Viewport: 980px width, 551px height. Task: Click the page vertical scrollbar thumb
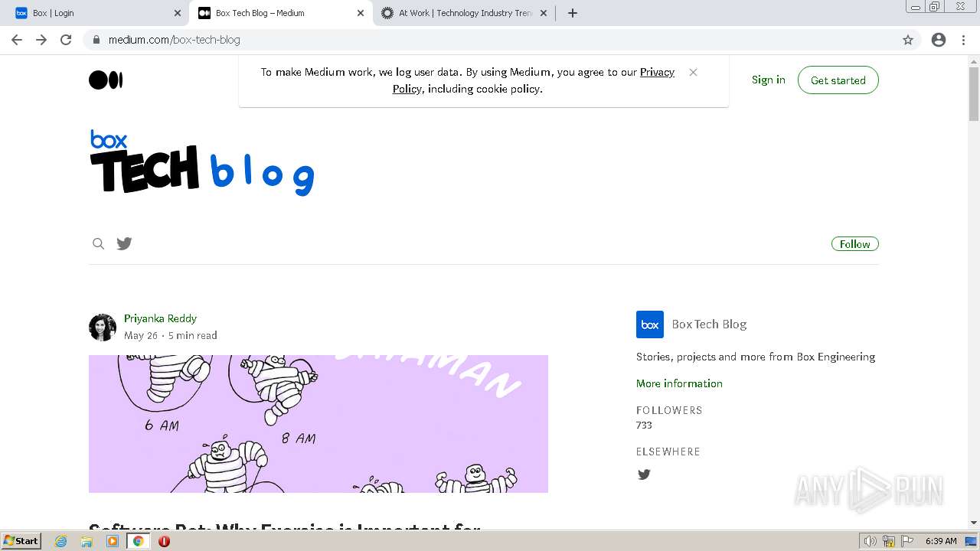pyautogui.click(x=974, y=94)
